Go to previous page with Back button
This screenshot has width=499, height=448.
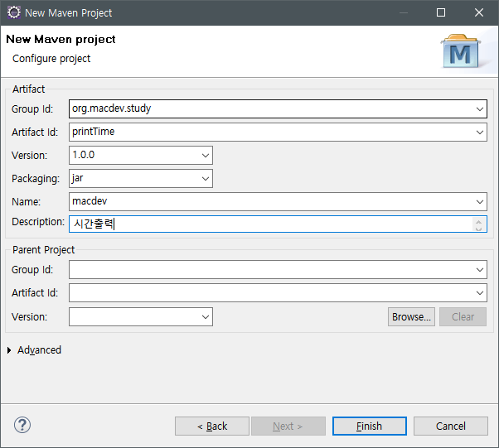pos(212,426)
